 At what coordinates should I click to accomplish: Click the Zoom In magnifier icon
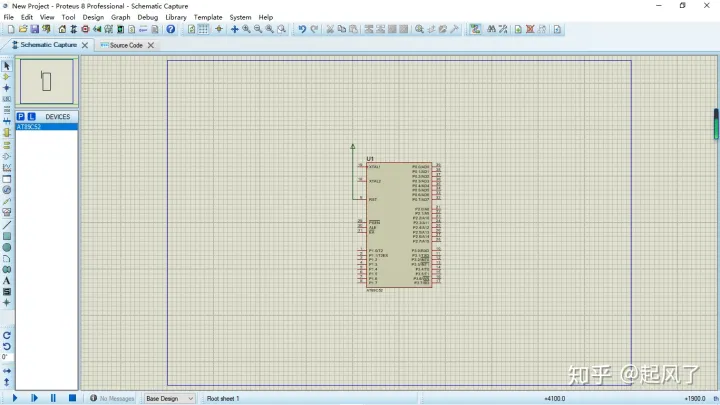[246, 30]
